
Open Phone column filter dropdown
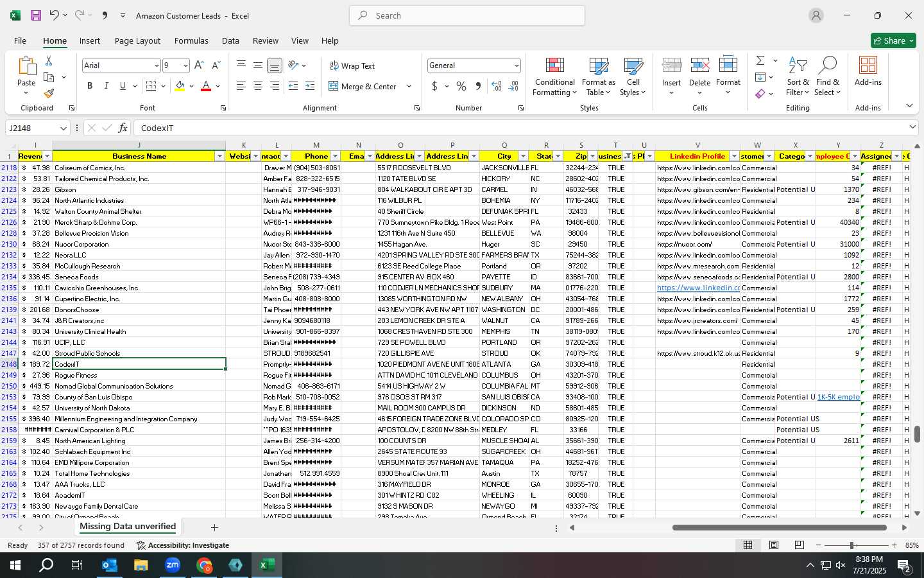point(335,156)
